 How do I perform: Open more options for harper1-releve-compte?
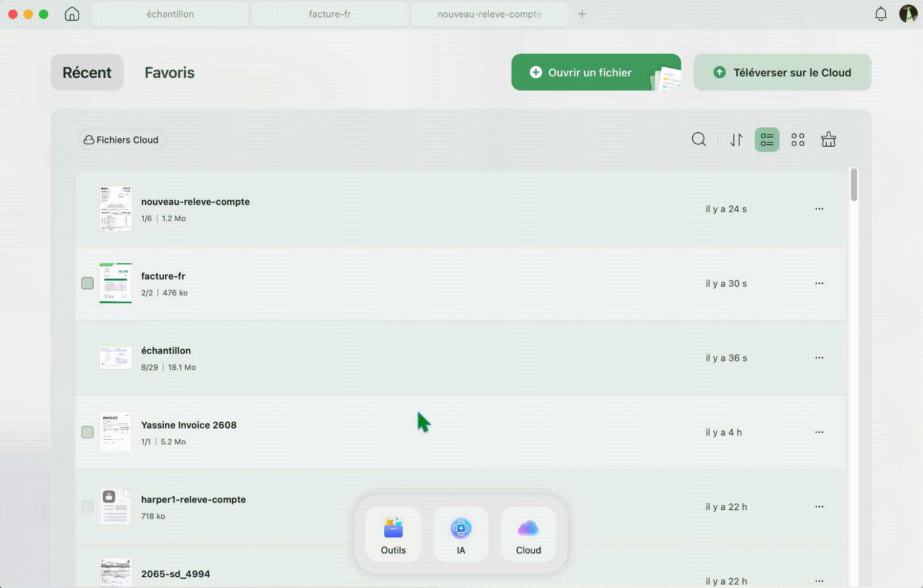[x=819, y=507]
